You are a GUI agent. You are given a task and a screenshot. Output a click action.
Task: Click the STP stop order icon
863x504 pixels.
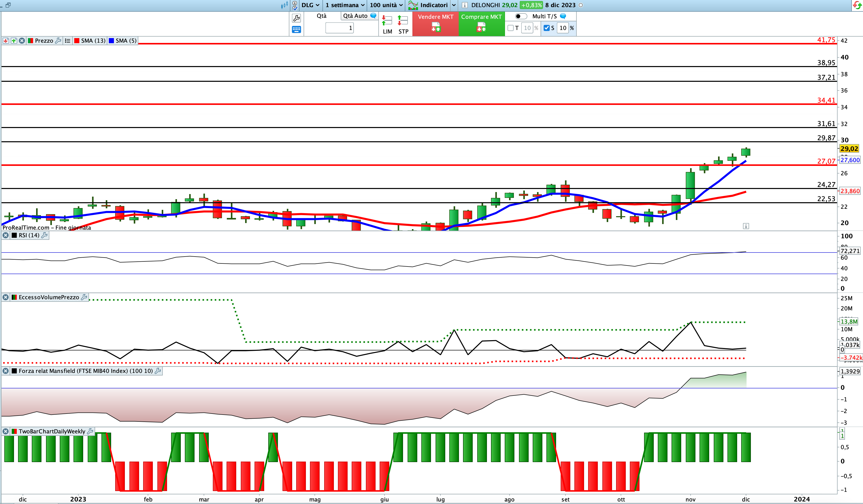[403, 24]
